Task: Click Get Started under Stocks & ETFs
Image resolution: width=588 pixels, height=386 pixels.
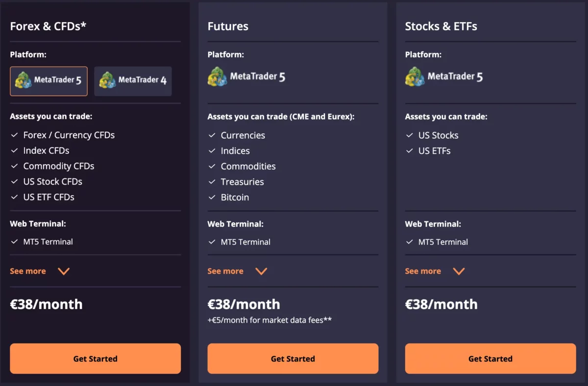Action: (490, 359)
